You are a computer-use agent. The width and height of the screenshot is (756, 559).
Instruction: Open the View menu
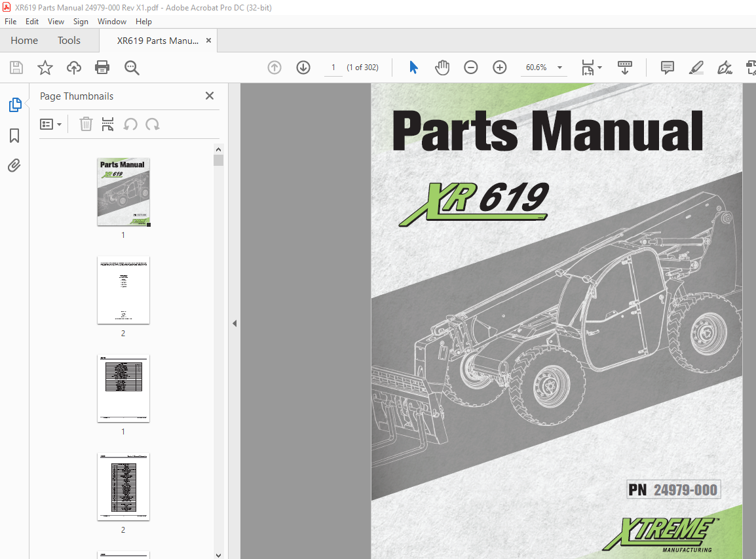pos(56,22)
